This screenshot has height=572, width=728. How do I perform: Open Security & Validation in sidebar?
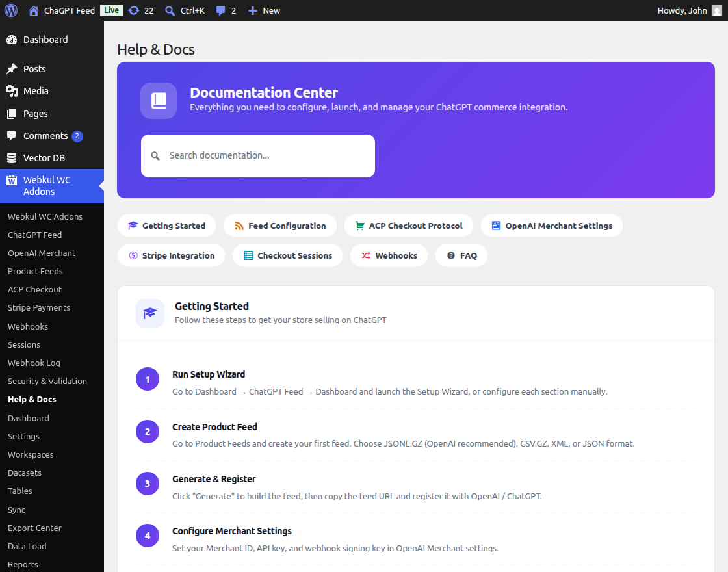coord(47,381)
